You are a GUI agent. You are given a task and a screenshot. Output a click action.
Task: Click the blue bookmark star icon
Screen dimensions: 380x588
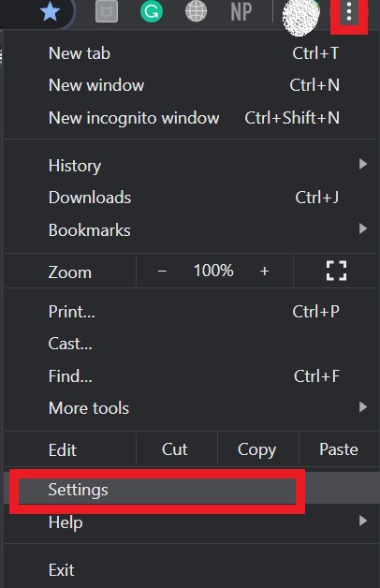click(50, 11)
